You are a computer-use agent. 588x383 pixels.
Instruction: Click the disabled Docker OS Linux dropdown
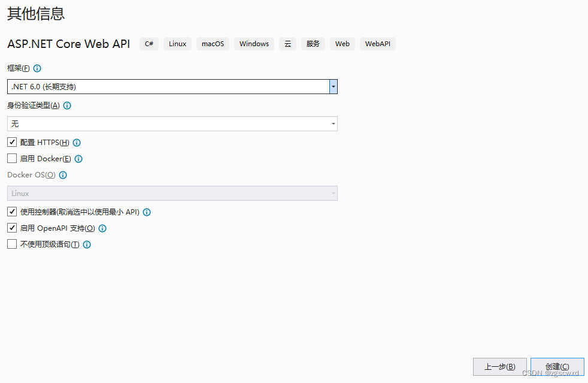point(172,194)
